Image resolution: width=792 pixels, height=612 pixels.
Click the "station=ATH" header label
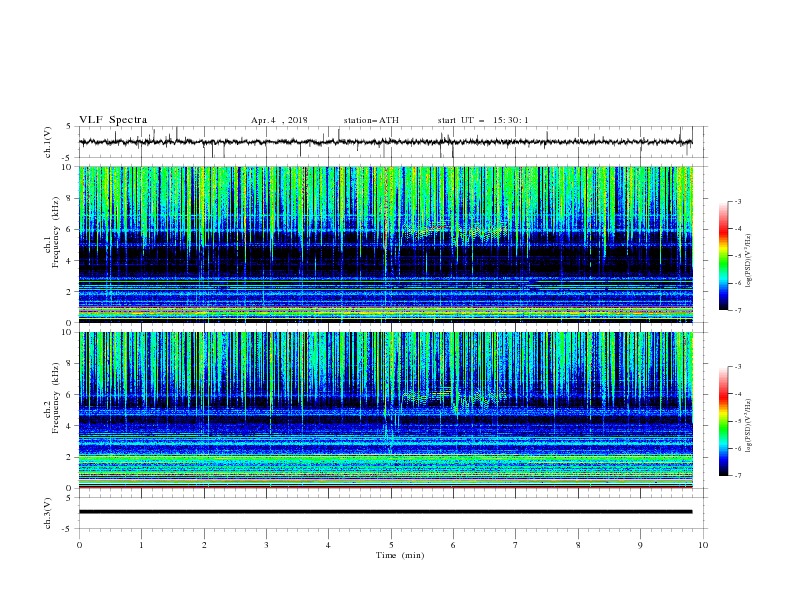point(371,120)
